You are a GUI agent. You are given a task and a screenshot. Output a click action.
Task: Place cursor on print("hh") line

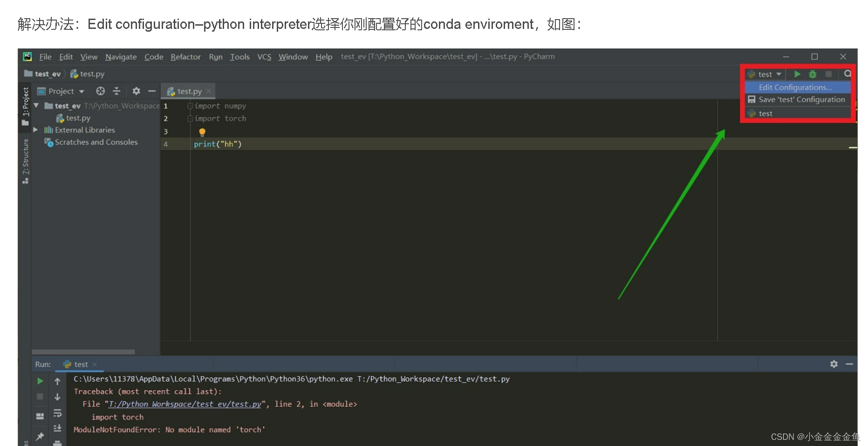(218, 144)
